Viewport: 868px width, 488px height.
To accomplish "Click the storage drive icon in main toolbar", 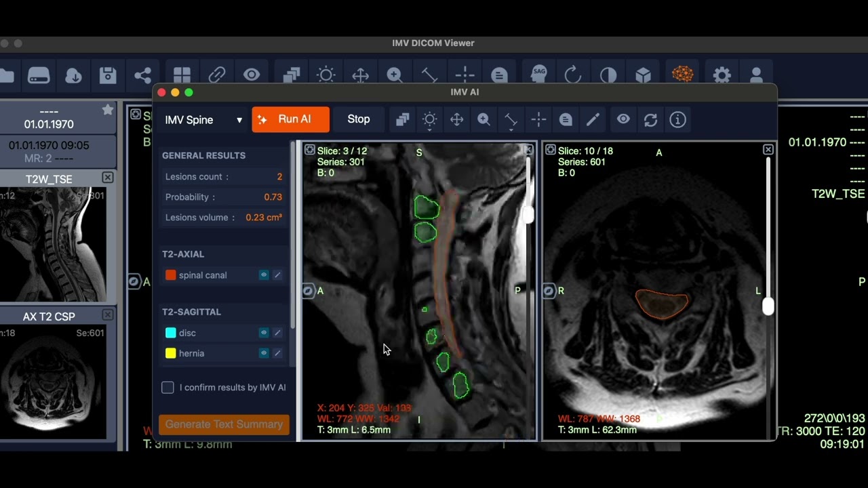I will pos(39,75).
